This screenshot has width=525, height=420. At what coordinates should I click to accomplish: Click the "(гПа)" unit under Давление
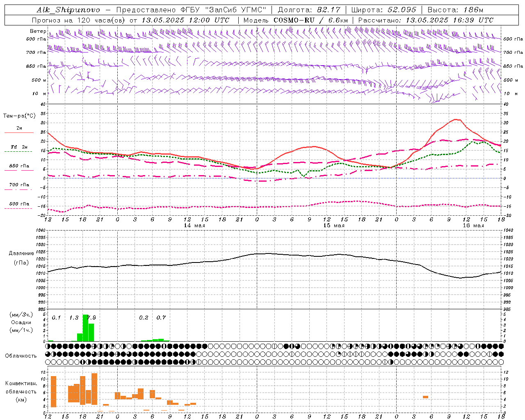(21, 263)
